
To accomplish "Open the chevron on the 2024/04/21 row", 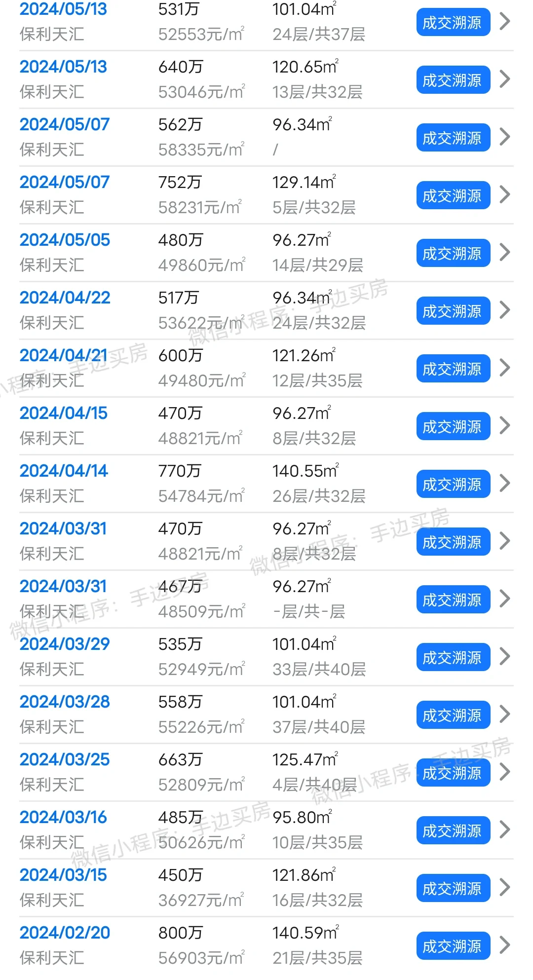I will (504, 368).
